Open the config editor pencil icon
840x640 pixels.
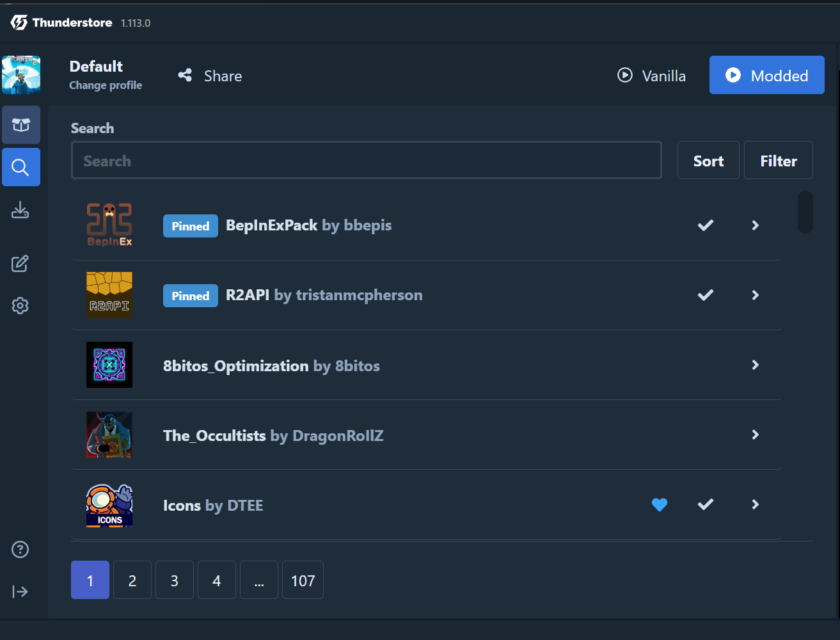(x=20, y=264)
